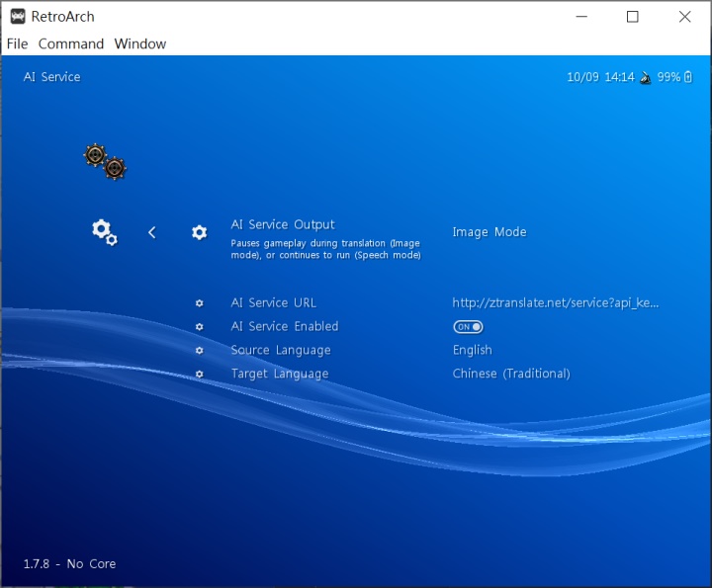Toggle the AI Service Enabled switch
Image resolution: width=712 pixels, height=588 pixels.
click(468, 327)
